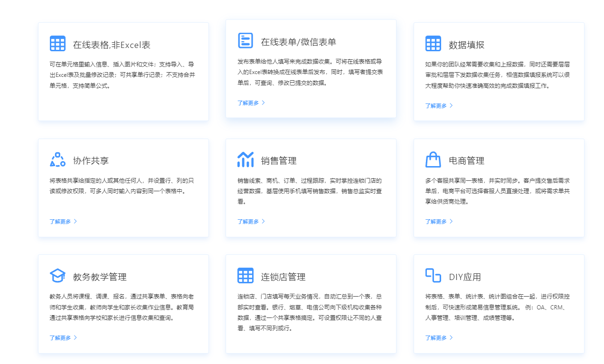Select the grid icon beside 连锁店管理
The height and width of the screenshot is (364, 604).
tap(245, 276)
